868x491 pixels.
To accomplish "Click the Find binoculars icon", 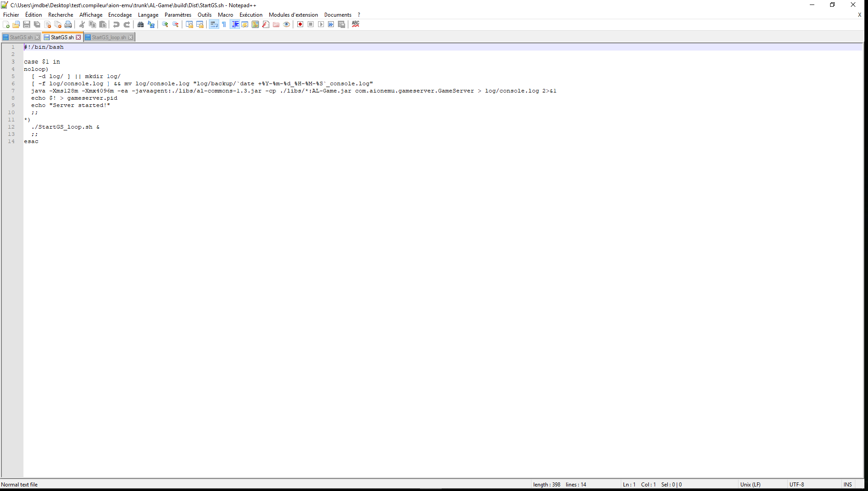I will (x=141, y=24).
